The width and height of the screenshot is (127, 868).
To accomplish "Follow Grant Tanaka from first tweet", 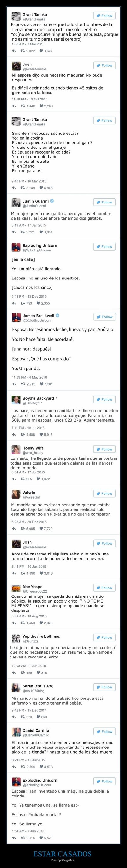I will click(104, 16).
